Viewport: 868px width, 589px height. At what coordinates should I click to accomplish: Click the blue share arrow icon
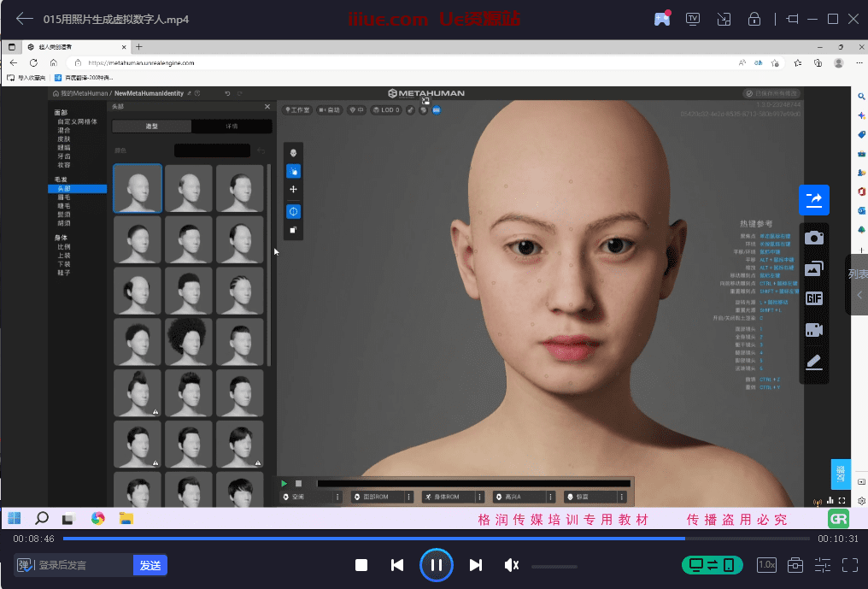(x=814, y=199)
